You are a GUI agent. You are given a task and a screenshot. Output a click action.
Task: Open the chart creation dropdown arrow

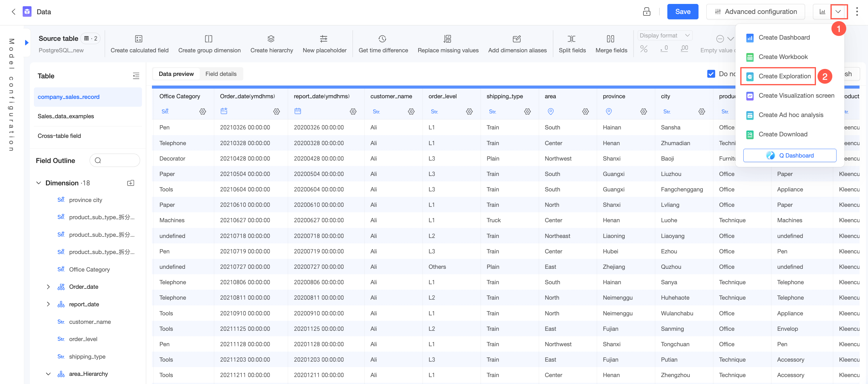pos(838,12)
